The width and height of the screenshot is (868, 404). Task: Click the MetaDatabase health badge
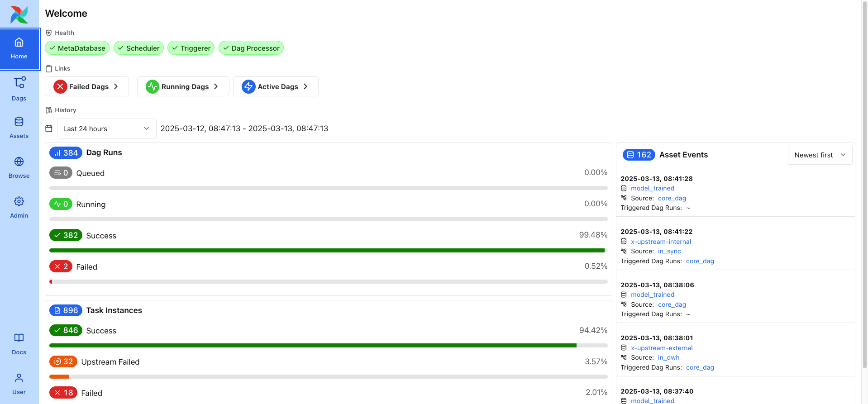tap(77, 48)
